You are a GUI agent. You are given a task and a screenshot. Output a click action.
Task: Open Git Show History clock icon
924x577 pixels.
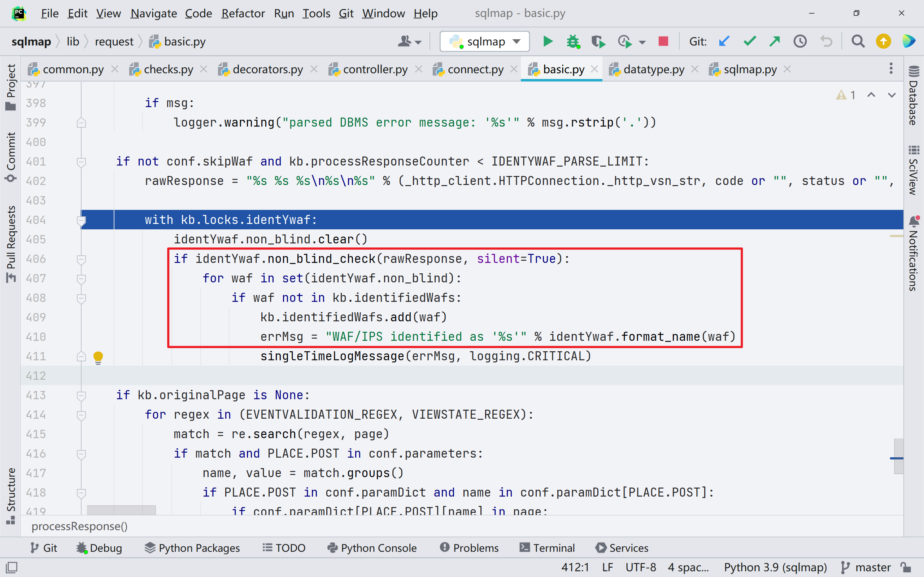click(800, 41)
